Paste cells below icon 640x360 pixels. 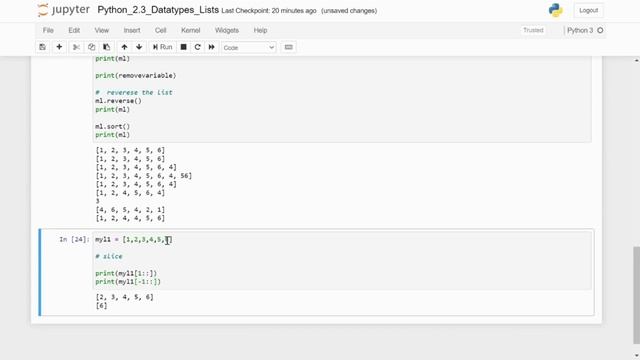[107, 47]
